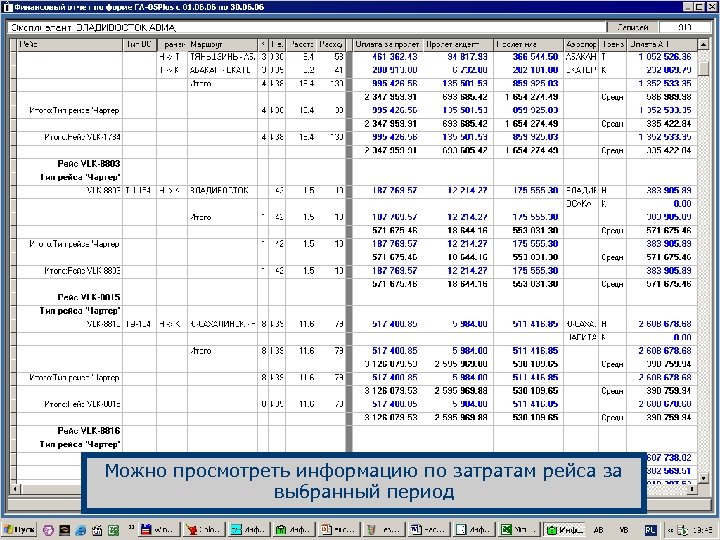The height and width of the screenshot is (540, 720).
Task: Activate the taskbar button with floppy-disk icon
Action: click(x=158, y=530)
